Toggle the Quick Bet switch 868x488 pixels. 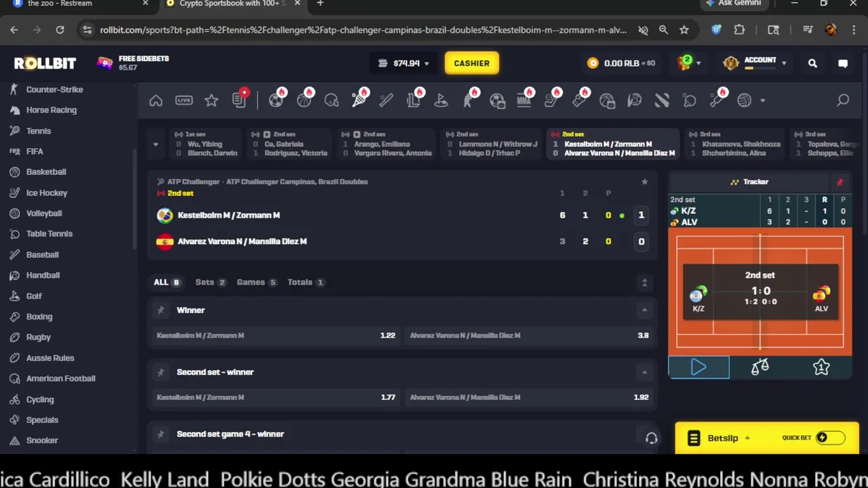point(830,438)
